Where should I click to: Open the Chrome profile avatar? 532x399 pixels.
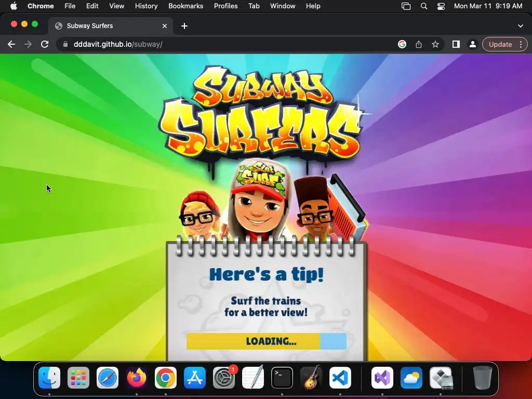click(472, 45)
